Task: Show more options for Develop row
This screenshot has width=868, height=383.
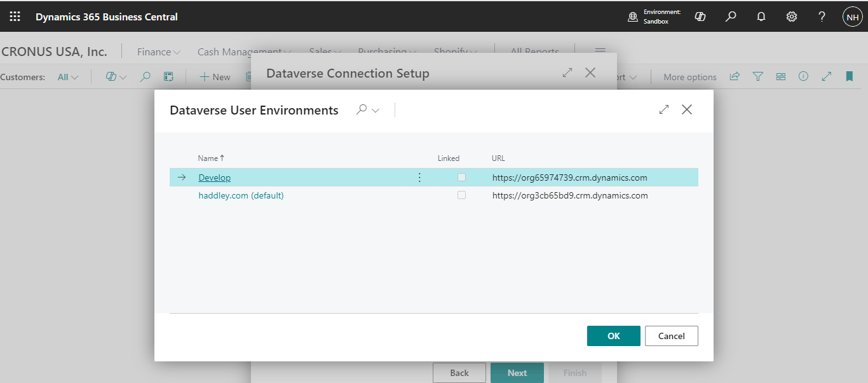Action: click(419, 178)
